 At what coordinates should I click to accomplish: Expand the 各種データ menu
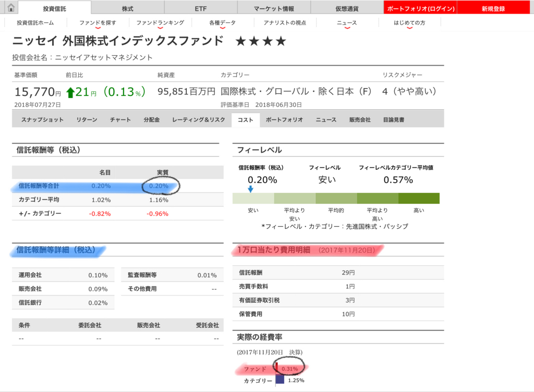(x=222, y=23)
